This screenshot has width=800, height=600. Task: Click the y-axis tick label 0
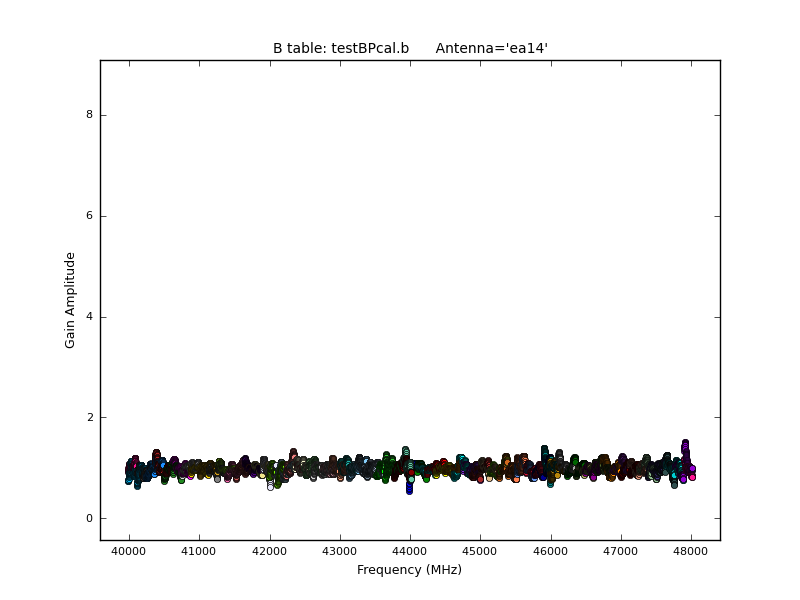89,519
